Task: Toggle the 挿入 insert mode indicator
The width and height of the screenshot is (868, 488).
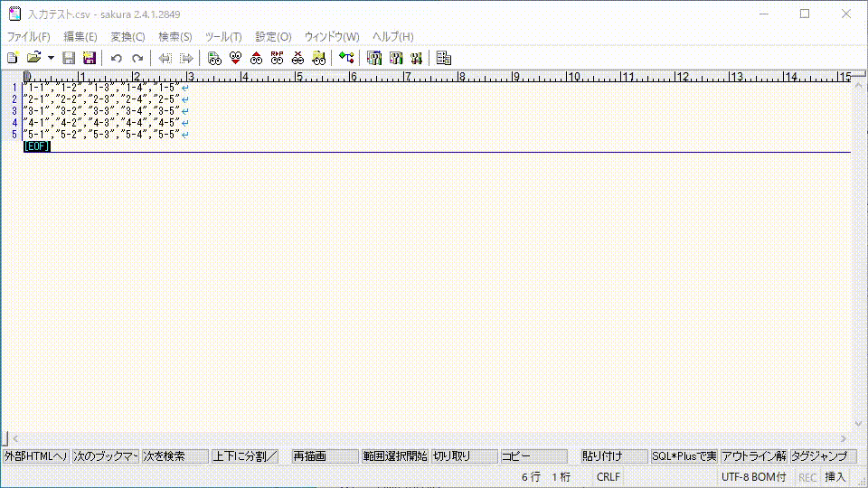Action: click(835, 476)
